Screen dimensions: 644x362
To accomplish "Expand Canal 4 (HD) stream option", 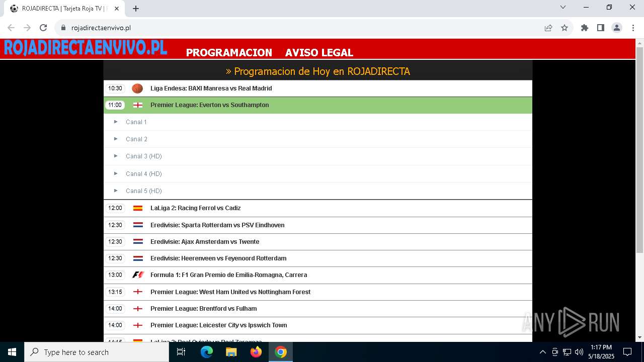I will coord(317,174).
